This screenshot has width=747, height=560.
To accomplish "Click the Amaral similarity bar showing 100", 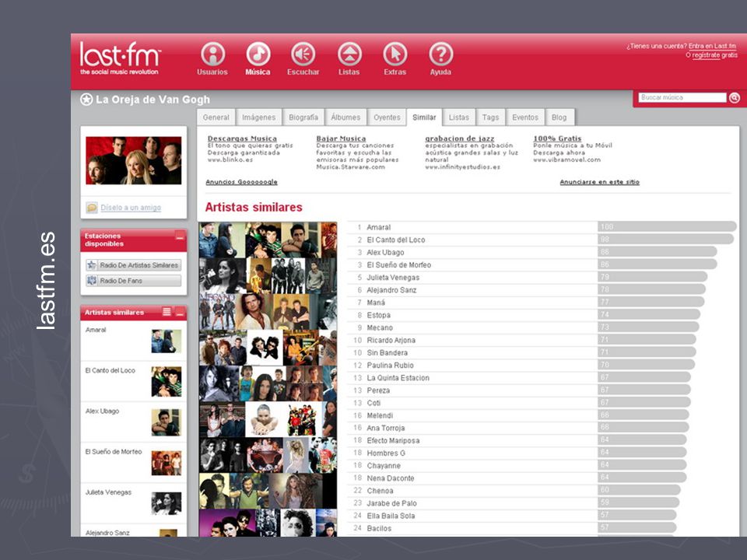I will point(667,226).
